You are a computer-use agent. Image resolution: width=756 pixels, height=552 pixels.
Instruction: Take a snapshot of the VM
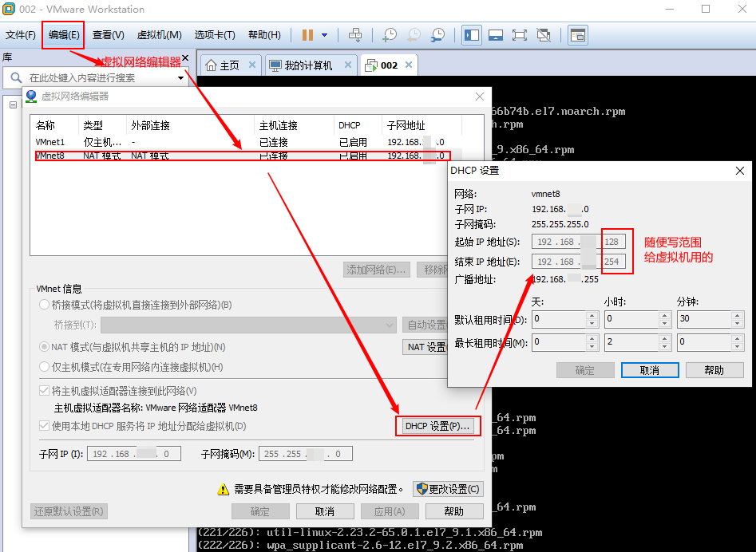(x=390, y=34)
